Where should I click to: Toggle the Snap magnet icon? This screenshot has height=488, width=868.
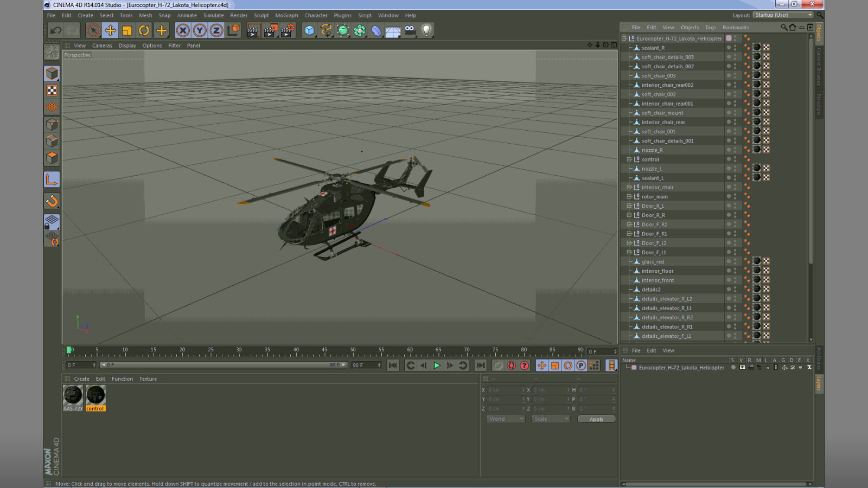pyautogui.click(x=52, y=201)
